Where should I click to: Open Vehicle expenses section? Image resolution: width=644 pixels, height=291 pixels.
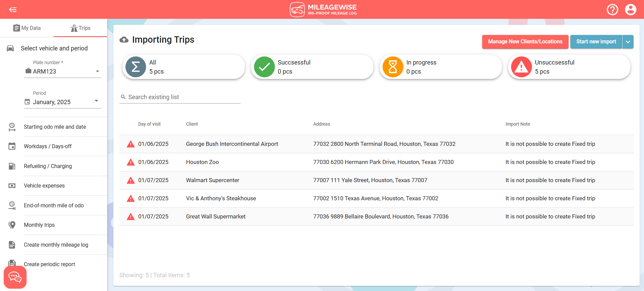(44, 185)
